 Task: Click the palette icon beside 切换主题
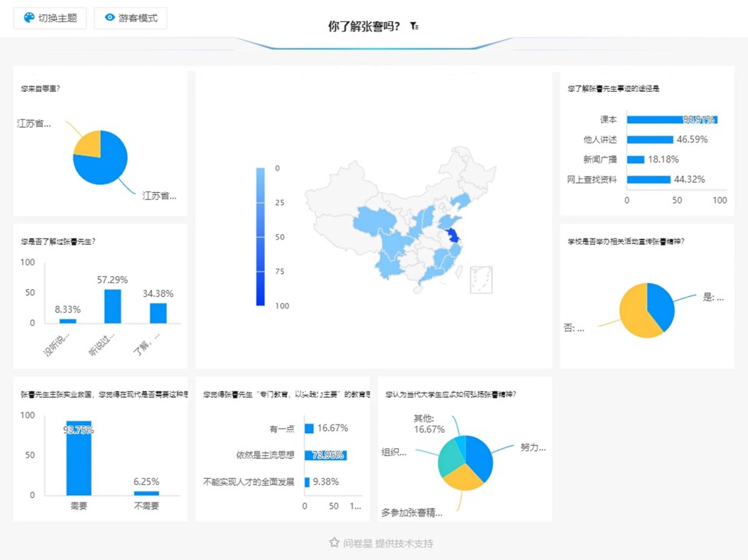point(29,18)
